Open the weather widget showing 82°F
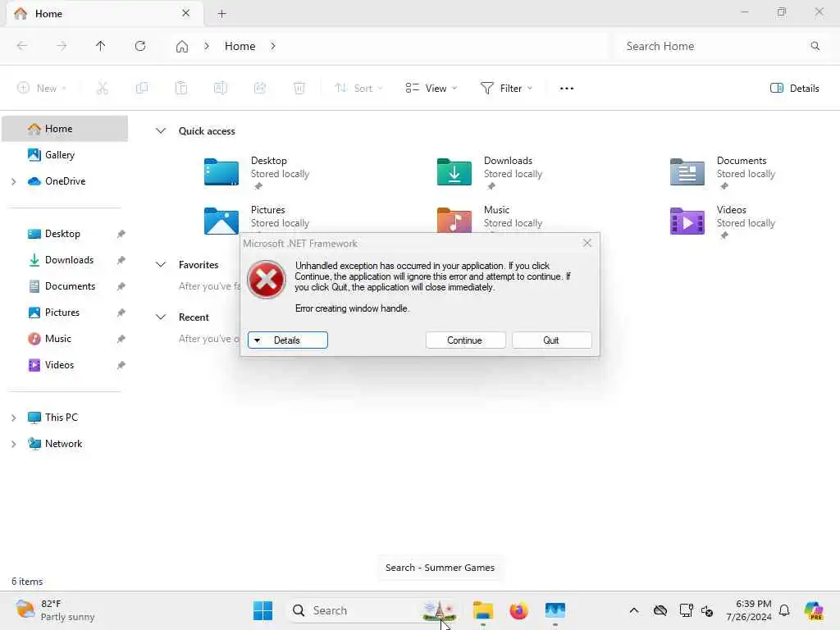This screenshot has width=840, height=630. click(x=55, y=610)
